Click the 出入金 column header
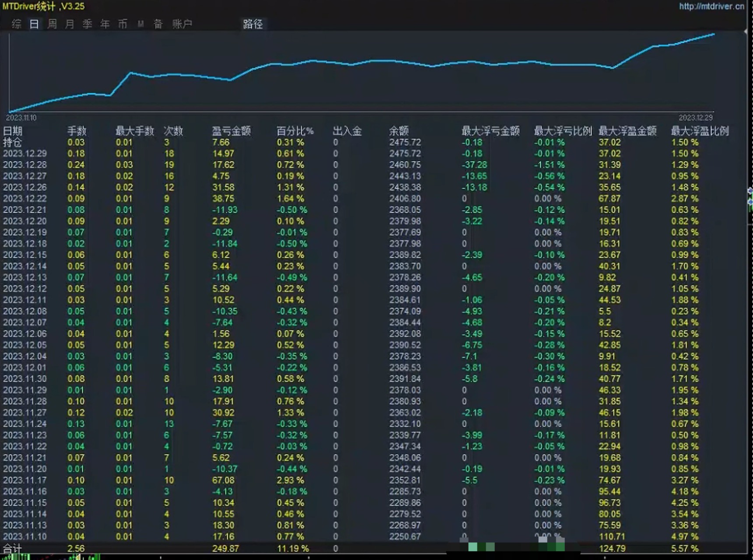 pos(347,131)
